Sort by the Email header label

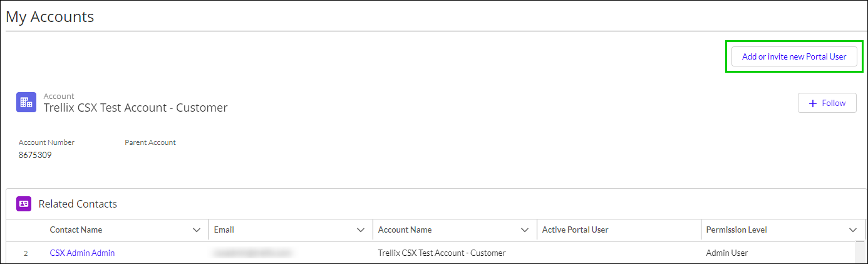pos(224,230)
